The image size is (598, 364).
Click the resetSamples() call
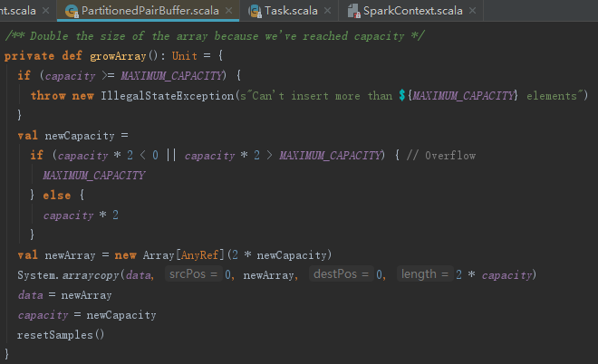tap(61, 335)
